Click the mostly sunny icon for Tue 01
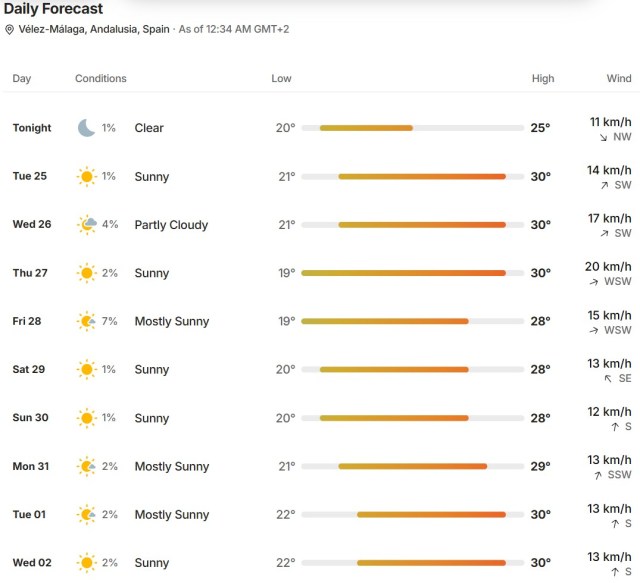 click(87, 514)
